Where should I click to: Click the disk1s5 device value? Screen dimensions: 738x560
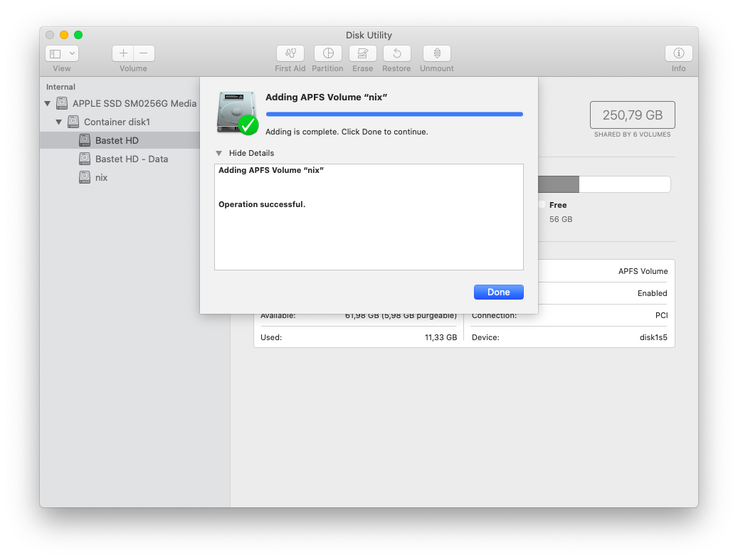click(x=653, y=337)
